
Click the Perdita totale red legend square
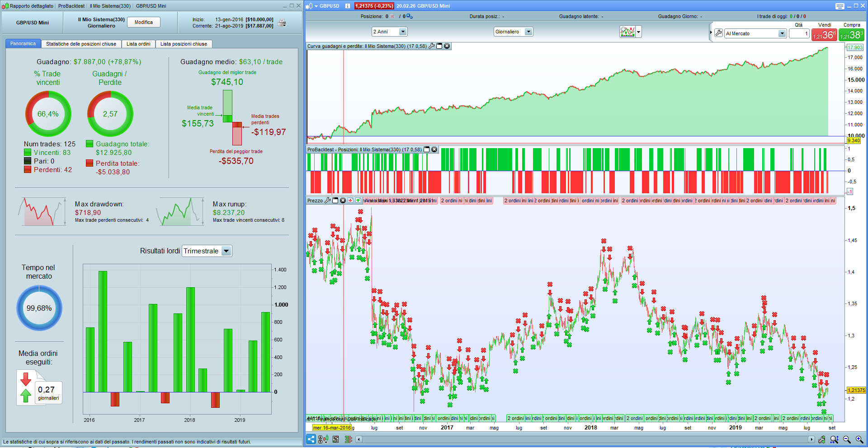(90, 163)
